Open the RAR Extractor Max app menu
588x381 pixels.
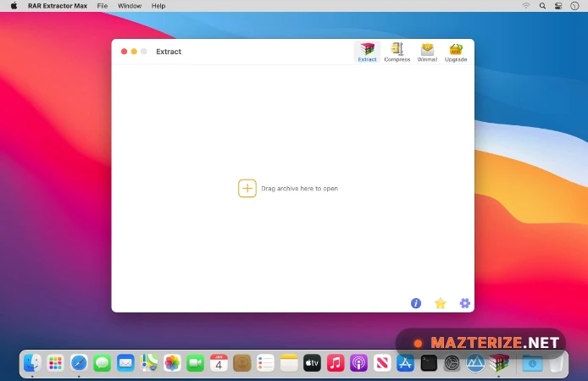pyautogui.click(x=58, y=6)
